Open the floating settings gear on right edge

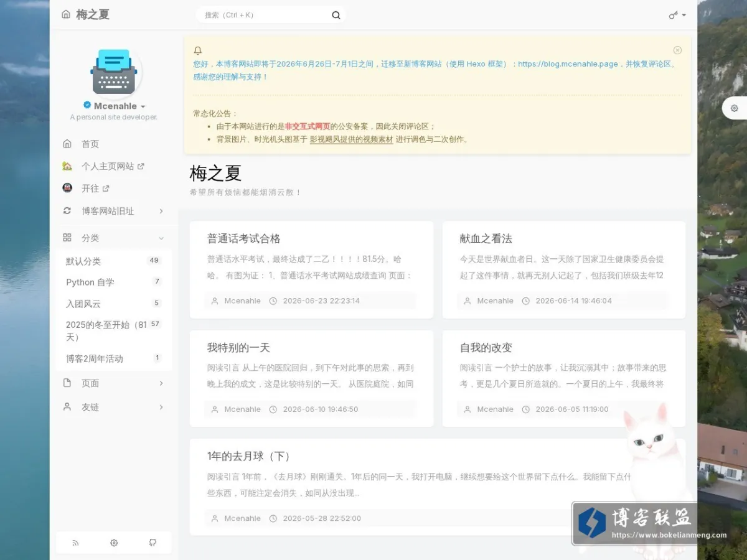pyautogui.click(x=735, y=108)
